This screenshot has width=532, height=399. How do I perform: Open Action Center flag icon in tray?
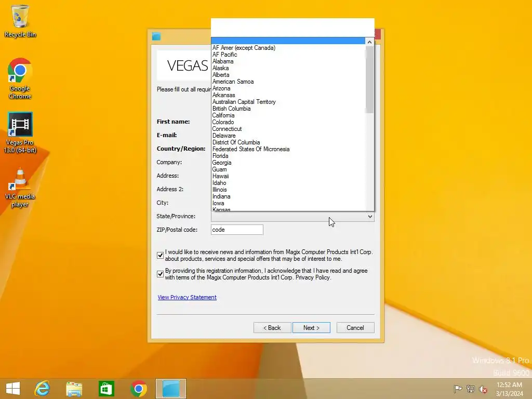(x=458, y=389)
